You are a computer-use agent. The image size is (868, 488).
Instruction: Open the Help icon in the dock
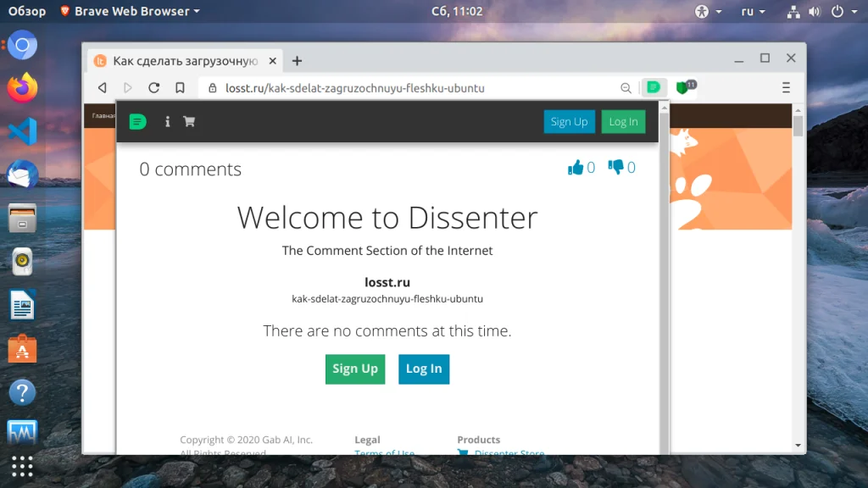(22, 392)
